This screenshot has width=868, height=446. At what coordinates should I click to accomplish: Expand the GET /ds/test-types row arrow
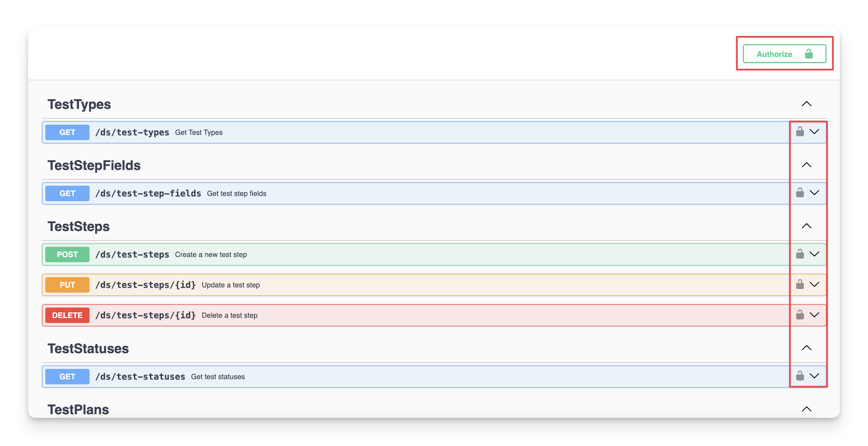pos(814,132)
